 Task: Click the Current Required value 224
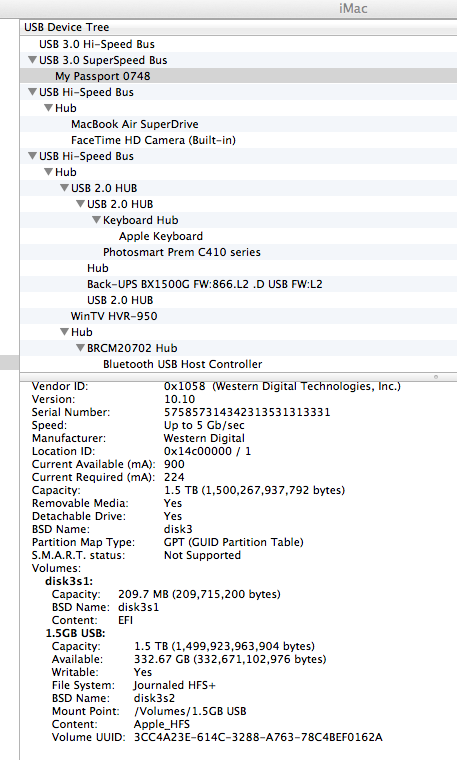point(174,477)
